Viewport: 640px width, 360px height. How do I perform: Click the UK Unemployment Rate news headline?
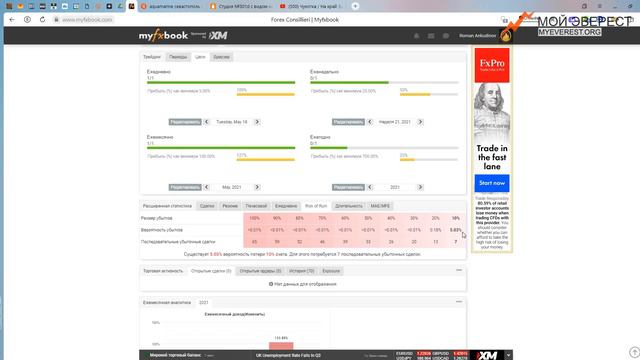[x=288, y=356]
